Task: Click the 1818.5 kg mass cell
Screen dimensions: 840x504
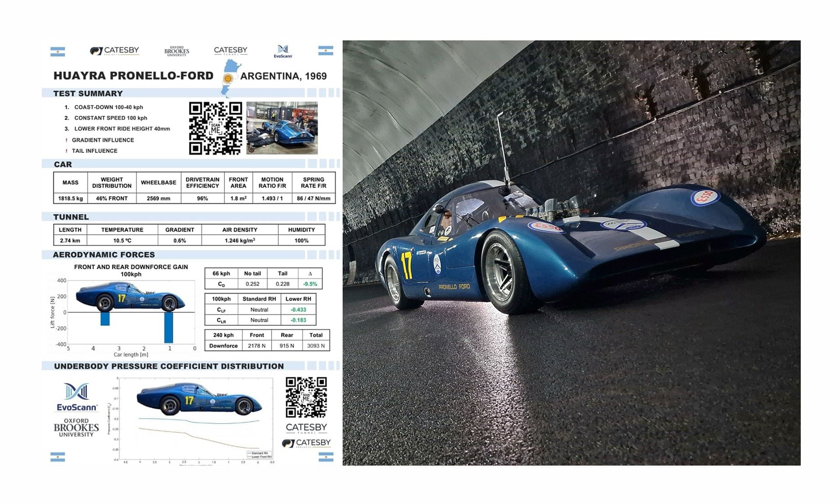Action: (70, 198)
